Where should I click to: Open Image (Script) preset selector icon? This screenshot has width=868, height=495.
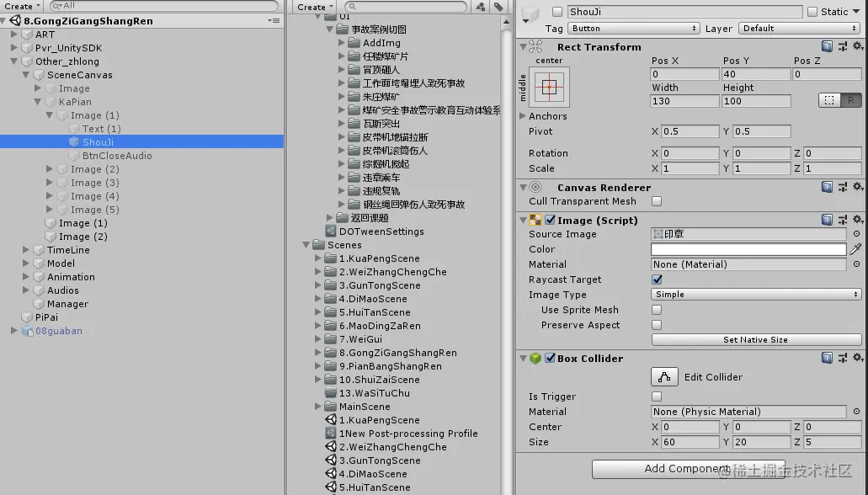[x=843, y=220]
